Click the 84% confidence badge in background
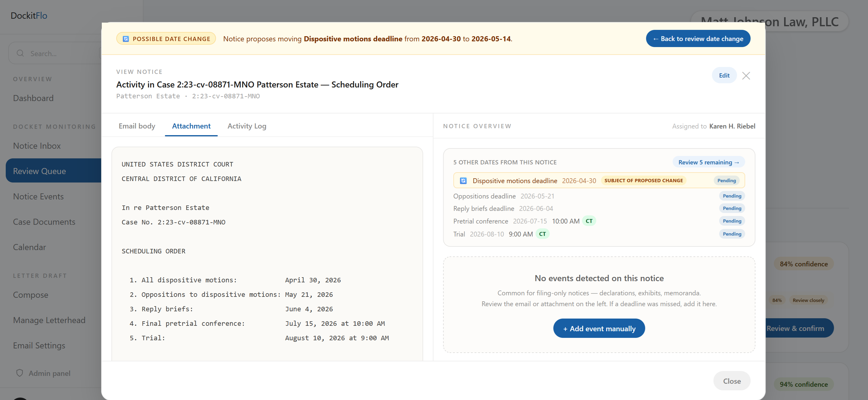Screen dimensions: 868x400 (x=804, y=264)
